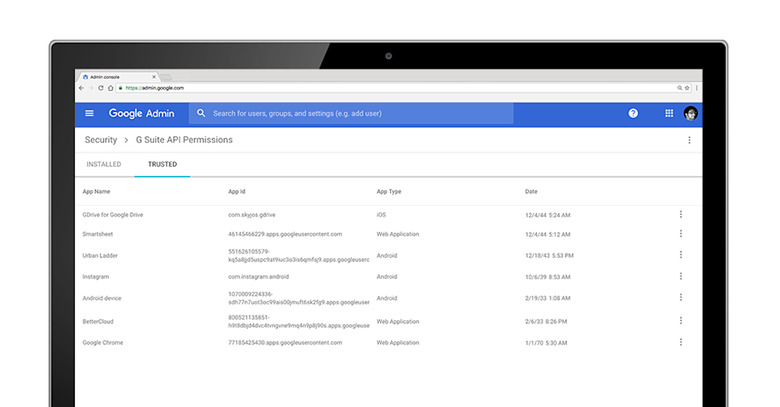The image size is (780, 407).
Task: Open the user account avatar
Action: (x=691, y=114)
